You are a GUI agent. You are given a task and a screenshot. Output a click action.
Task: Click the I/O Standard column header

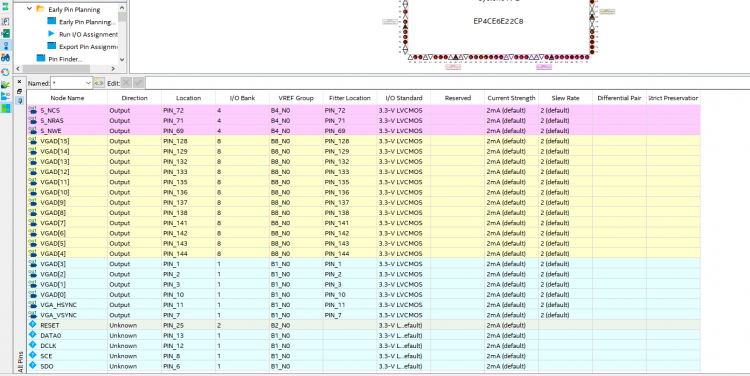click(404, 98)
